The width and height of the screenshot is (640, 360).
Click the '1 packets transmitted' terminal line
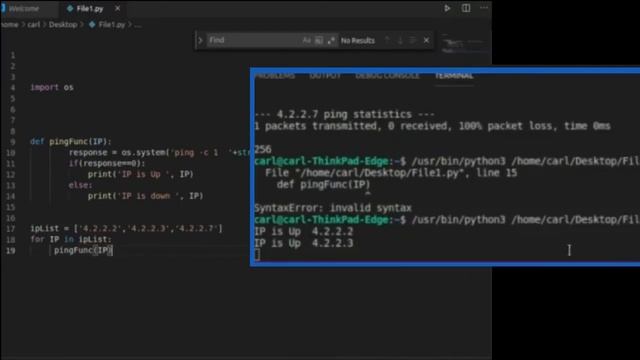tap(433, 126)
